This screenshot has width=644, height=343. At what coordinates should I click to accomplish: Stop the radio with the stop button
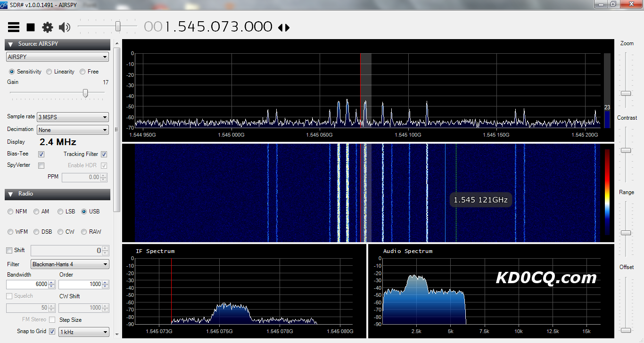pyautogui.click(x=31, y=27)
